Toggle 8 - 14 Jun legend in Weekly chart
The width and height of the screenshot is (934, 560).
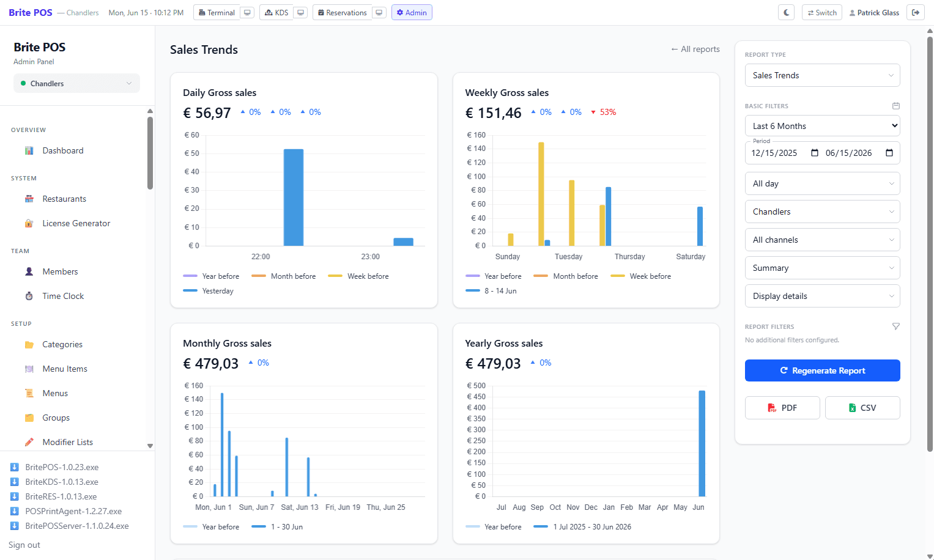click(x=491, y=291)
